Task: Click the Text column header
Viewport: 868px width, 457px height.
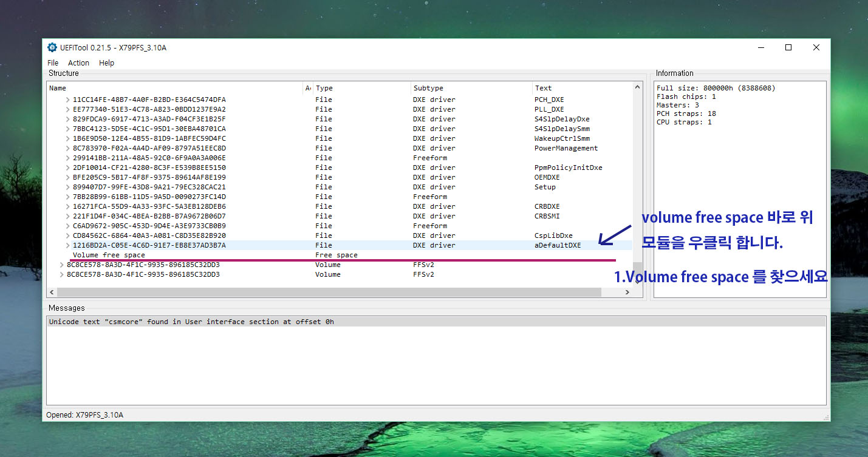Action: tap(583, 88)
